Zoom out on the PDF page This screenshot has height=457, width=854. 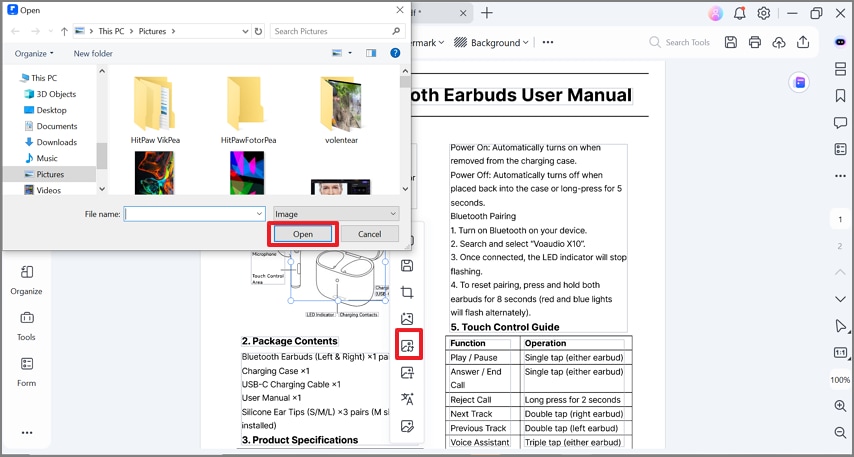coord(840,432)
